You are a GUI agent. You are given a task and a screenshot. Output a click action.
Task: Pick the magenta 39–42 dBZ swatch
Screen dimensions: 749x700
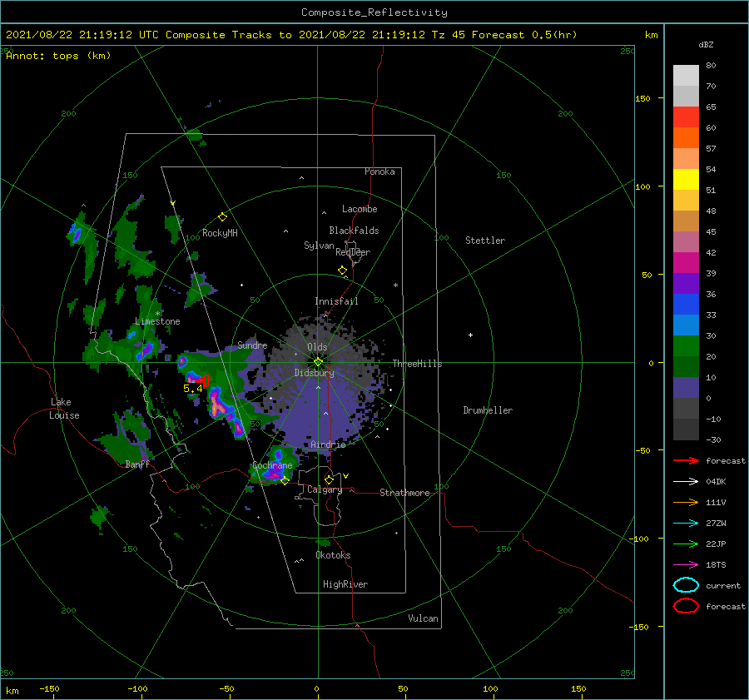686,263
